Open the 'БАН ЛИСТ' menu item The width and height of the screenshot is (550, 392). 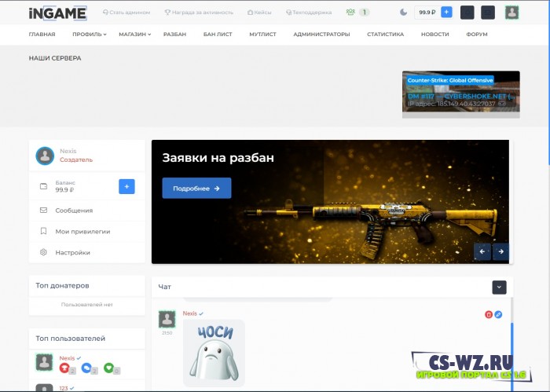point(218,35)
